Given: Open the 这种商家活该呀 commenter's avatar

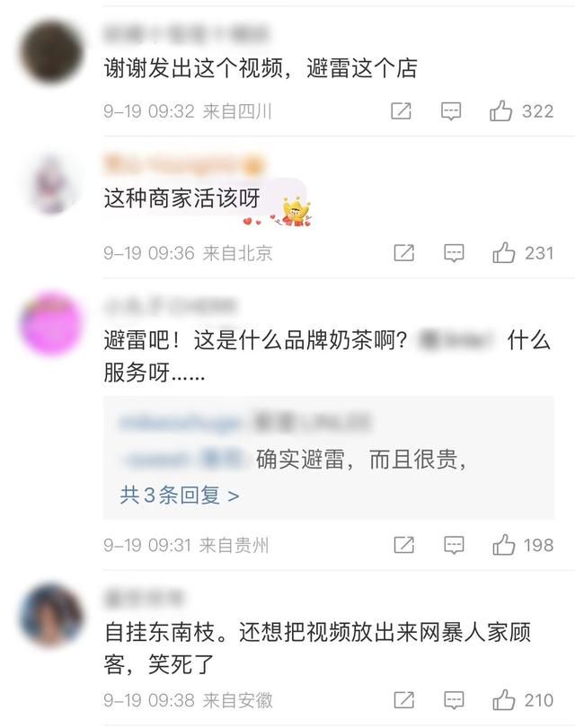Looking at the screenshot, I should tap(51, 184).
